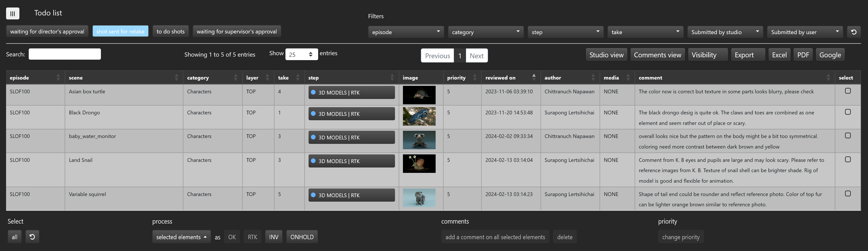Image resolution: width=868 pixels, height=251 pixels.
Task: Click the sidebar menu icon beside Todo list
Action: coord(12,14)
